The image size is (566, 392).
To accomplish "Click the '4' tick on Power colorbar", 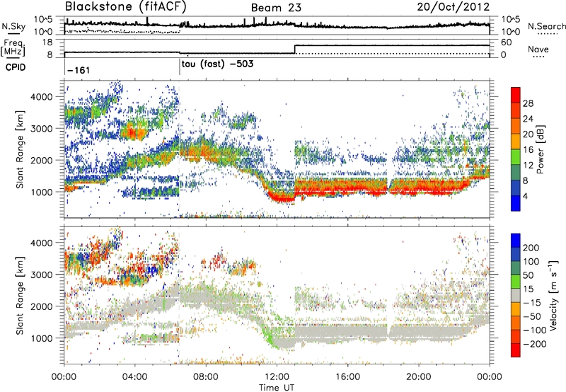I will 525,196.
